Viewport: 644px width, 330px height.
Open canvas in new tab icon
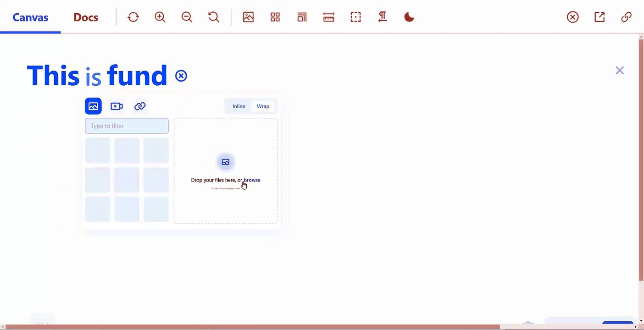[x=600, y=17]
